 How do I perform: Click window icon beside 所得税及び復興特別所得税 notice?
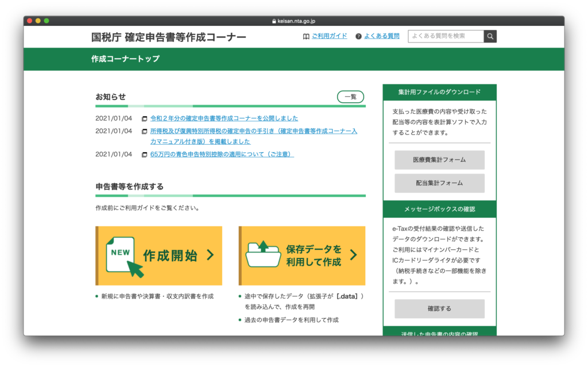coord(144,132)
